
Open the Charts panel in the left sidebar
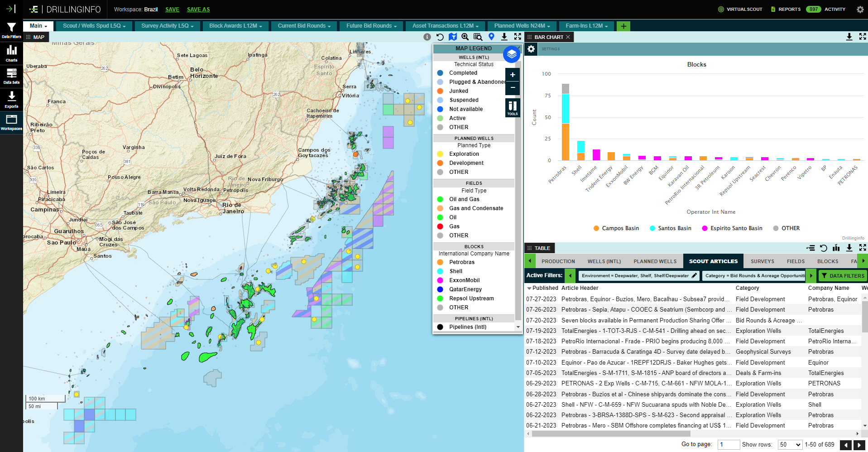[x=11, y=53]
